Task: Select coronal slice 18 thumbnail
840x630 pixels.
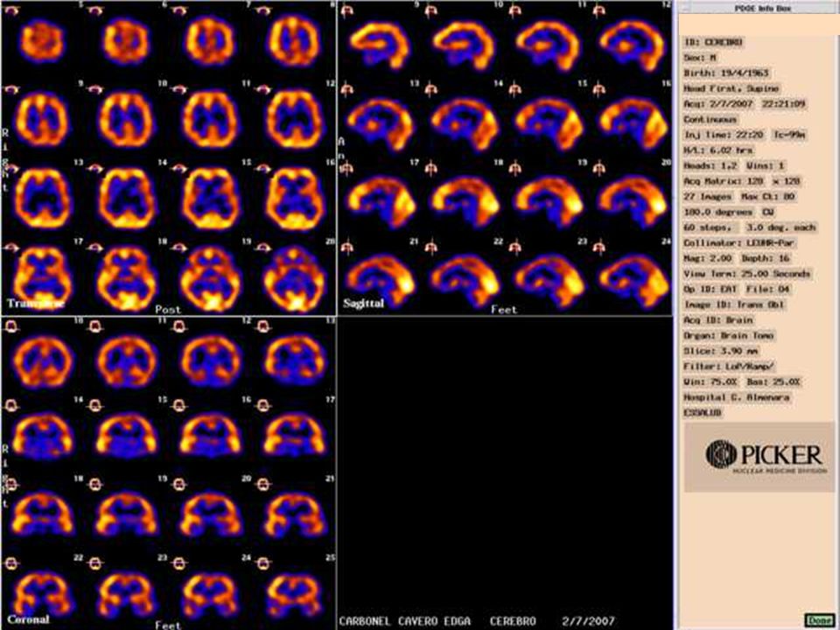Action: [43, 514]
